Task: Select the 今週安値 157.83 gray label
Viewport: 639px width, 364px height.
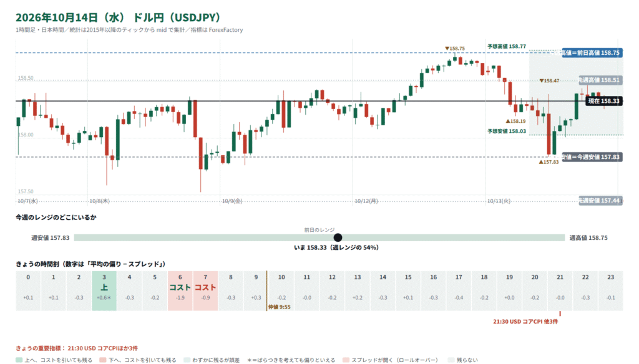Action: (x=592, y=156)
